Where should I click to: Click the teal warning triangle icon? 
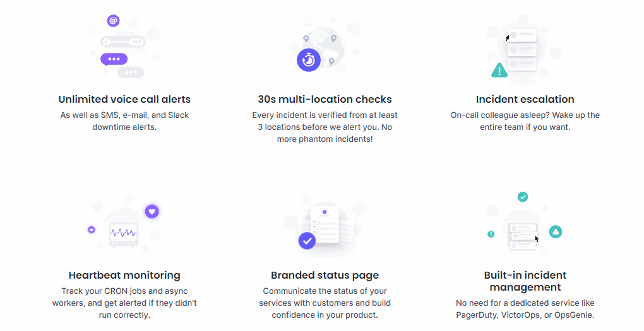point(499,71)
